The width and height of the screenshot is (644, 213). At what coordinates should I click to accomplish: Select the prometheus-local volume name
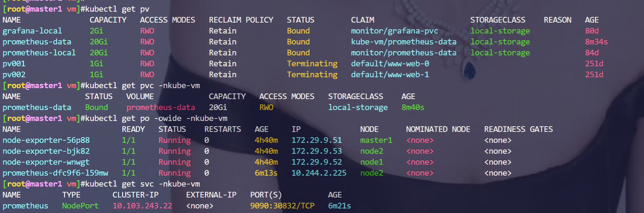coord(39,53)
